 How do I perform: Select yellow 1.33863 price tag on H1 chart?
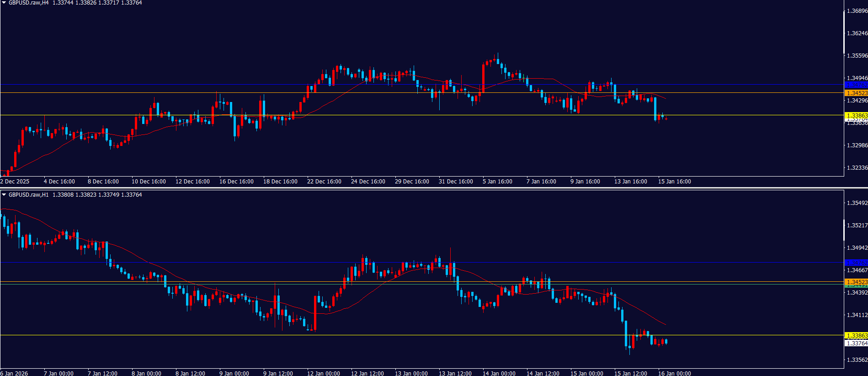tap(856, 336)
